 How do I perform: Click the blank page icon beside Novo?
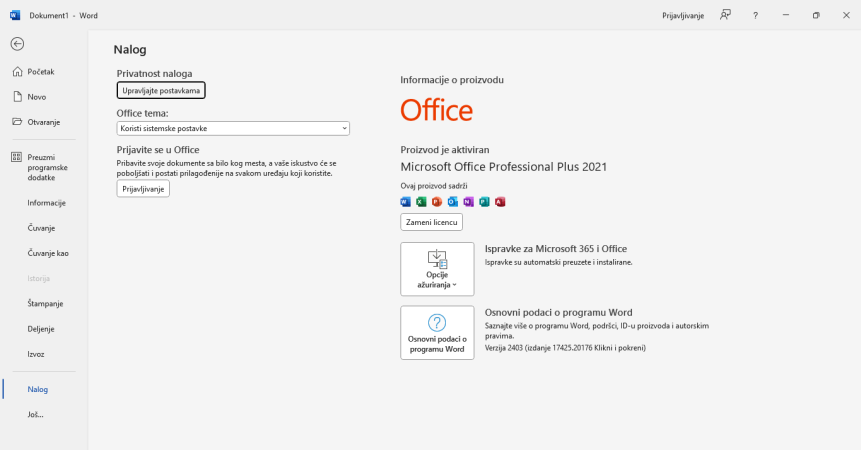(x=18, y=97)
